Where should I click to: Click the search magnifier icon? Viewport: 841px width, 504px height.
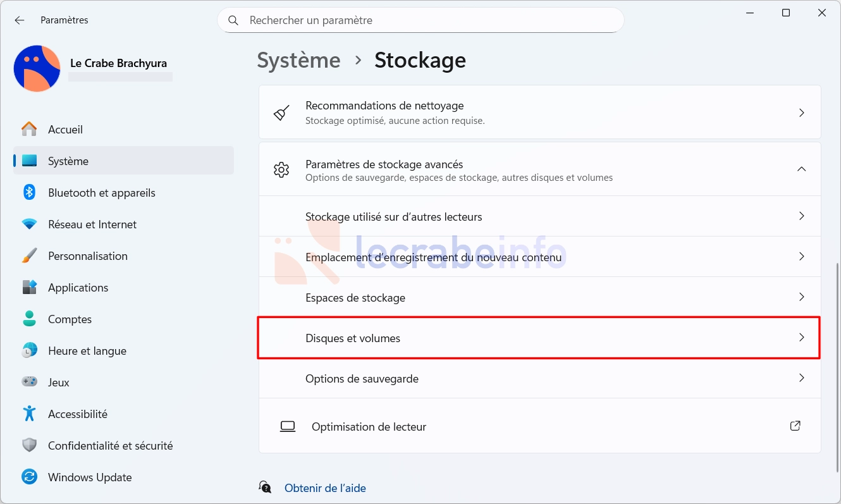[233, 20]
